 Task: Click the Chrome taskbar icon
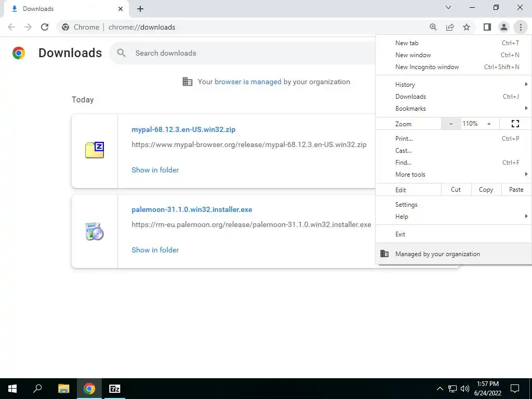[89, 389]
